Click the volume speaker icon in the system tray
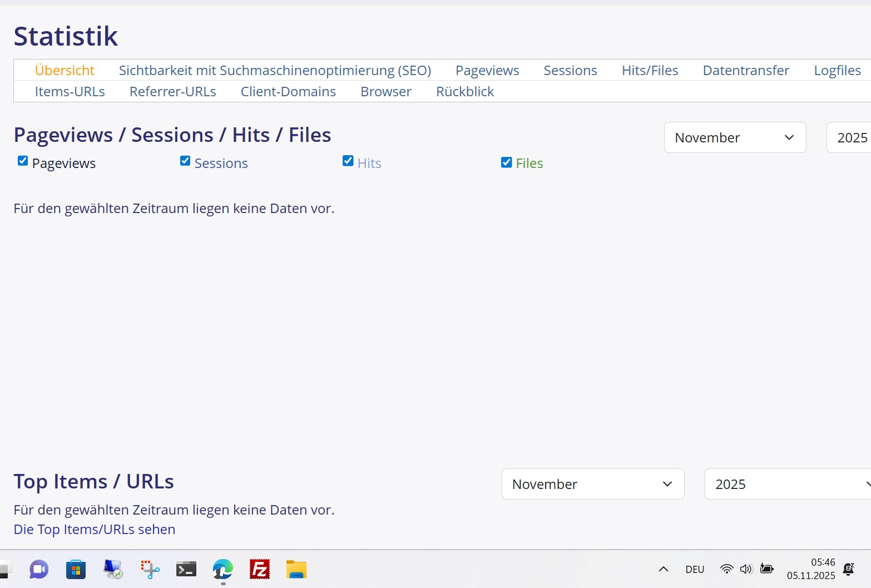Screen dimensions: 871x588 click(x=746, y=569)
